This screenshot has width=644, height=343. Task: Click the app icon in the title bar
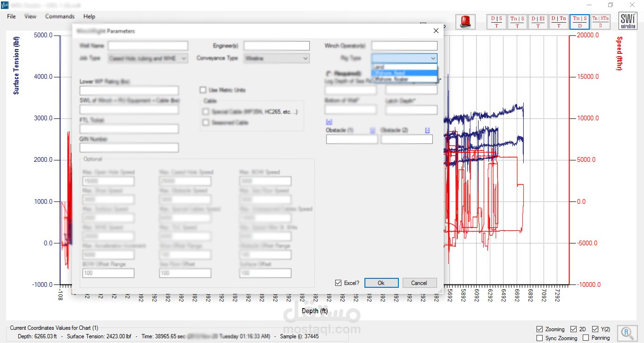pyautogui.click(x=5, y=5)
